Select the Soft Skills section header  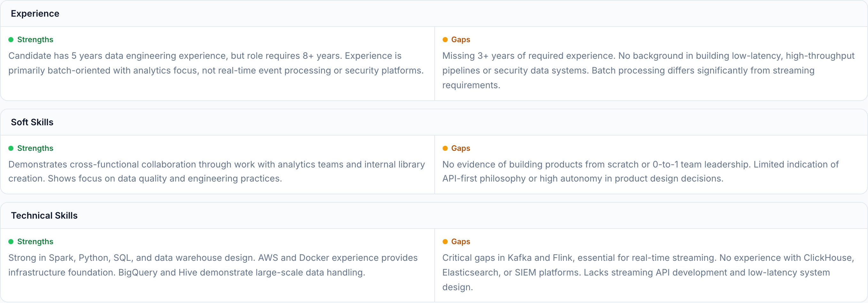pos(32,122)
